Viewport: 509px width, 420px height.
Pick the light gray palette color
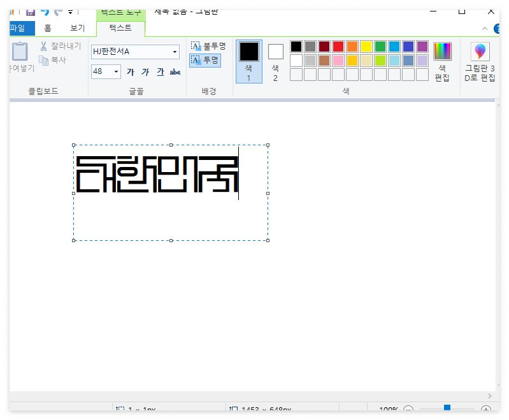click(310, 61)
